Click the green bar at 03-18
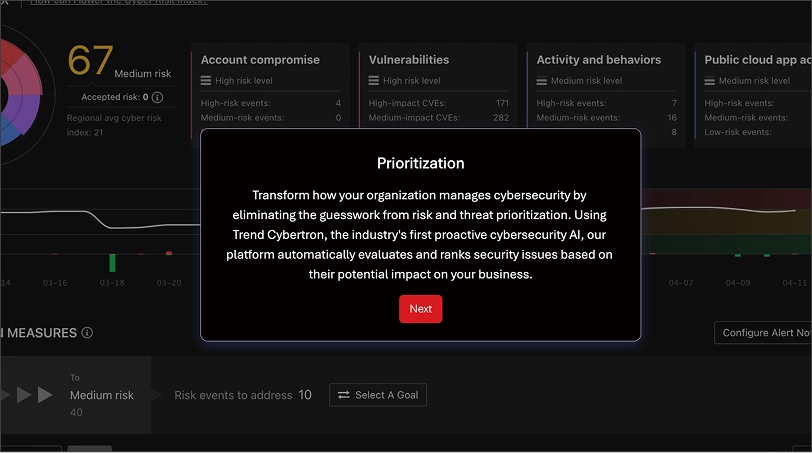 point(112,262)
